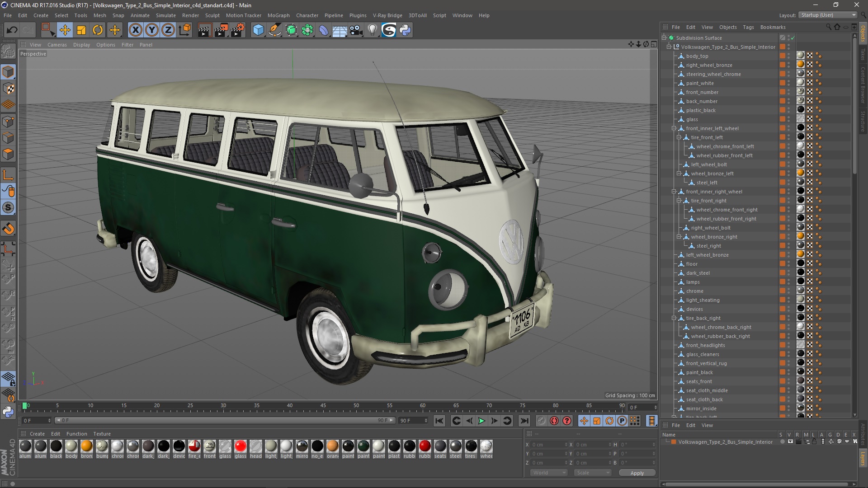The width and height of the screenshot is (868, 488).
Task: Open the vertical Structure tab
Action: point(863,121)
